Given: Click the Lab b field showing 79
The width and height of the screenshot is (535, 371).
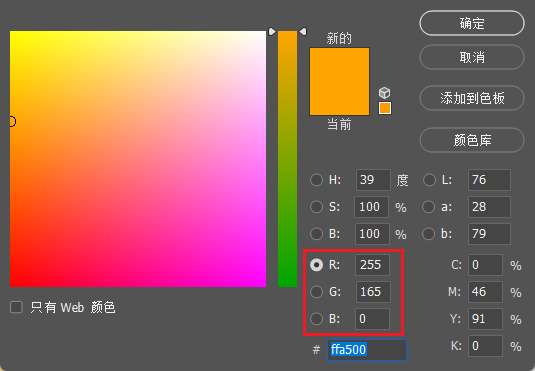Looking at the screenshot, I should tap(489, 234).
